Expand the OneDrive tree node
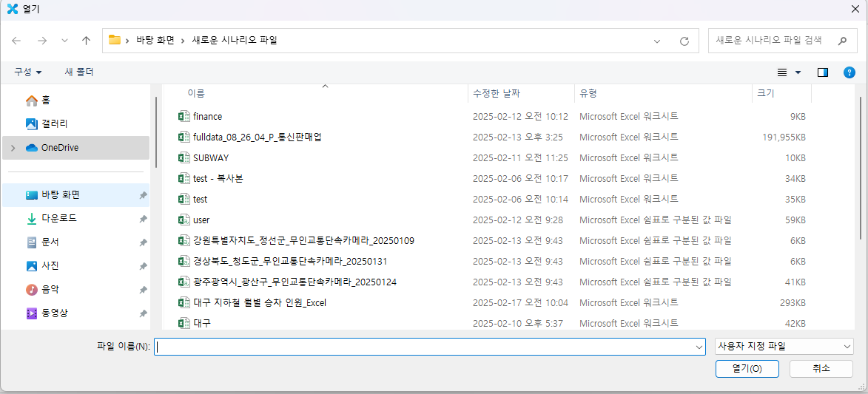This screenshot has height=394, width=868. [x=13, y=148]
